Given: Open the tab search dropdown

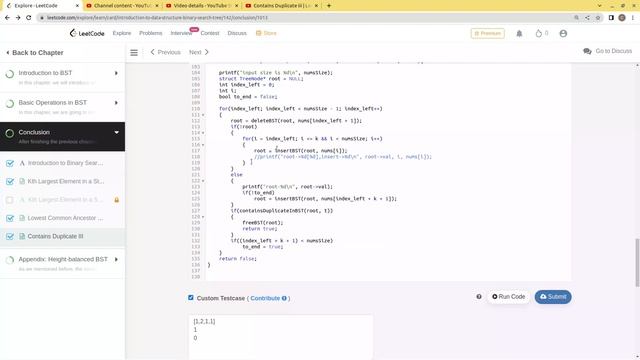Looking at the screenshot, I should click(599, 6).
